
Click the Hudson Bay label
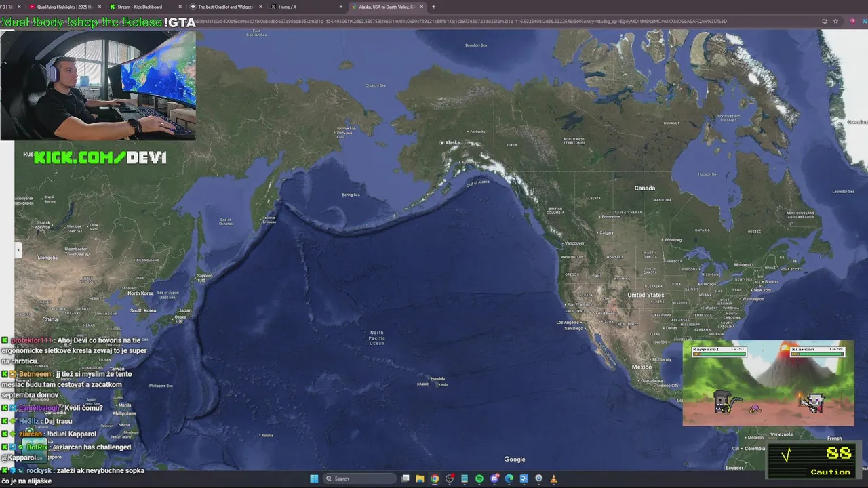click(707, 174)
